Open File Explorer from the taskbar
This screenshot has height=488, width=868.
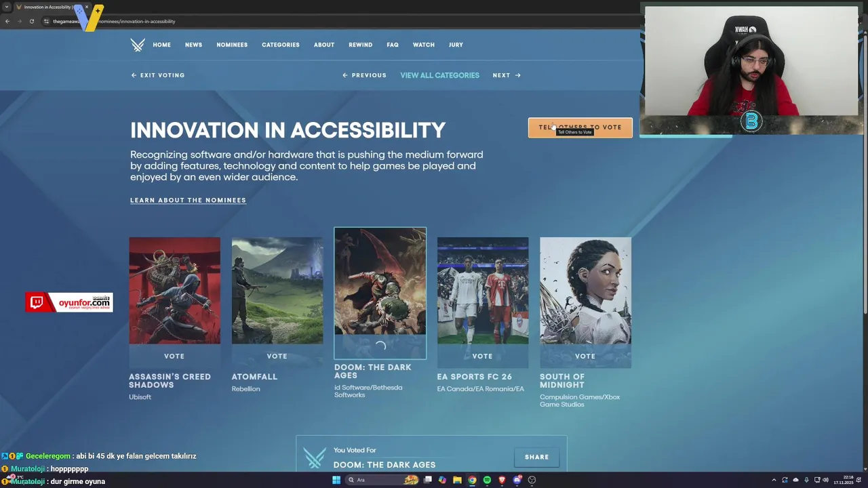click(457, 480)
